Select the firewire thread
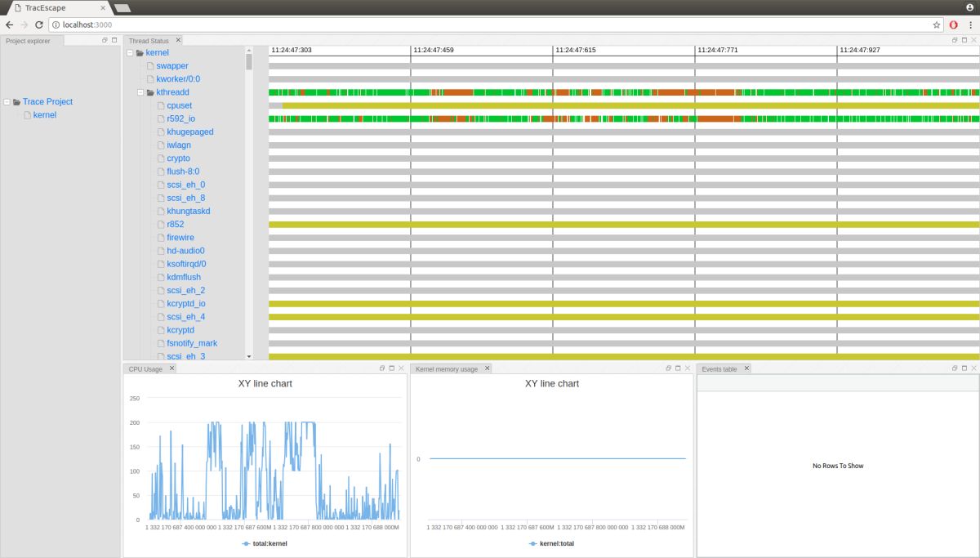The height and width of the screenshot is (558, 980). tap(180, 238)
